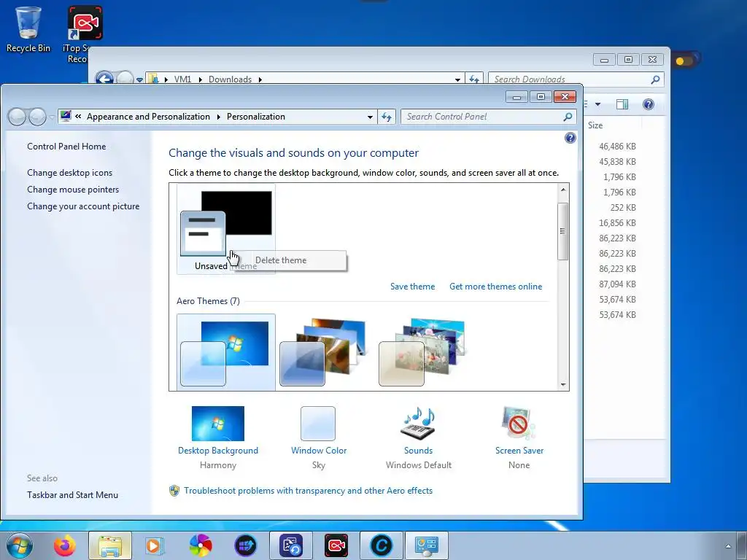Open Screen Saver settings icon
This screenshot has height=560, width=747.
(519, 424)
